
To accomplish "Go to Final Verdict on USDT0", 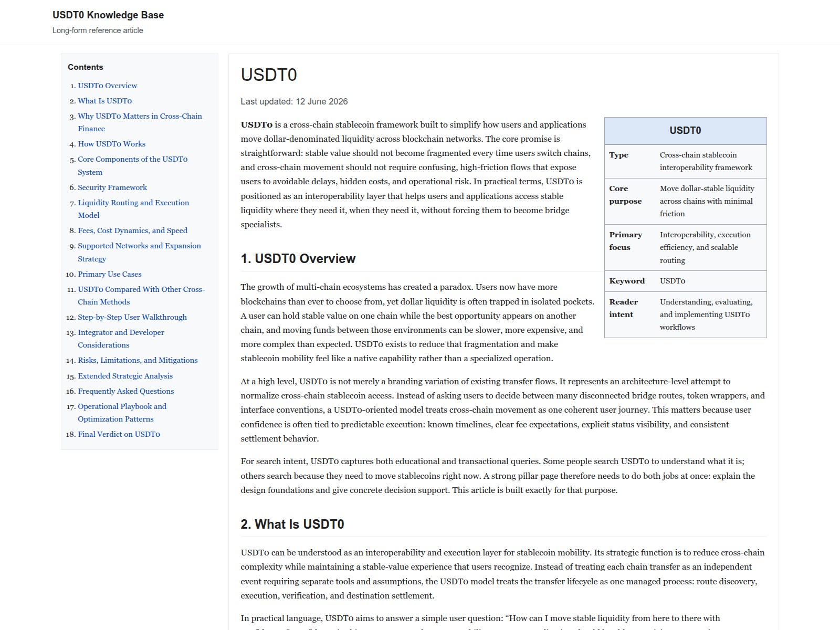I will [119, 434].
